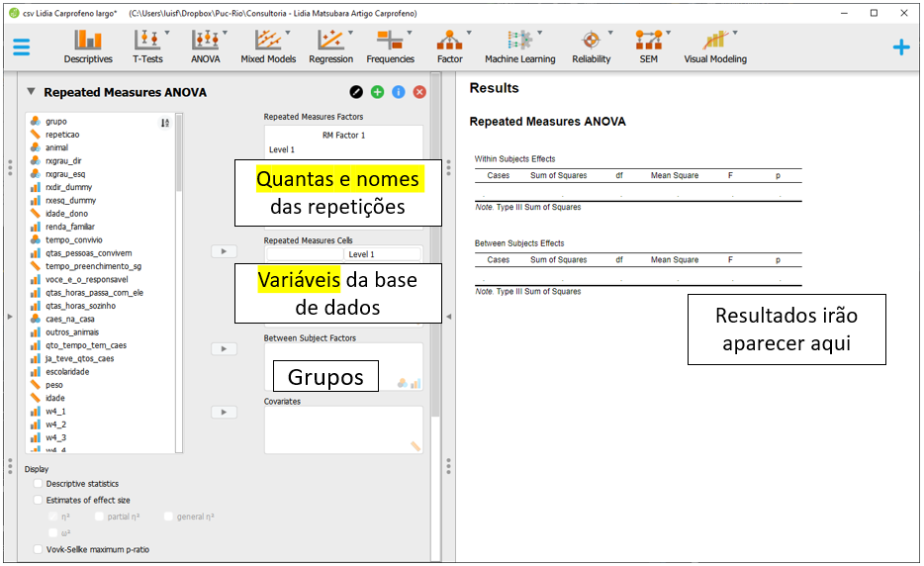This screenshot has height=566, width=924.
Task: Enable Descriptive statistics checkbox
Action: tap(39, 484)
